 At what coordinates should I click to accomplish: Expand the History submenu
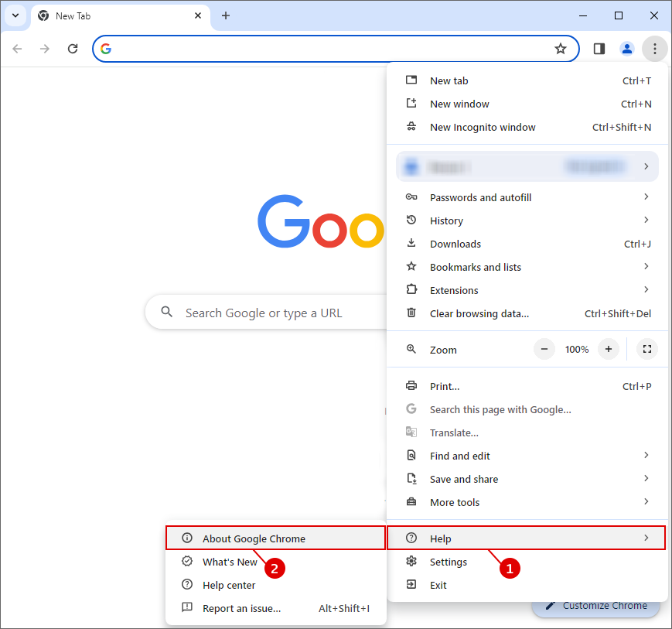(x=528, y=220)
